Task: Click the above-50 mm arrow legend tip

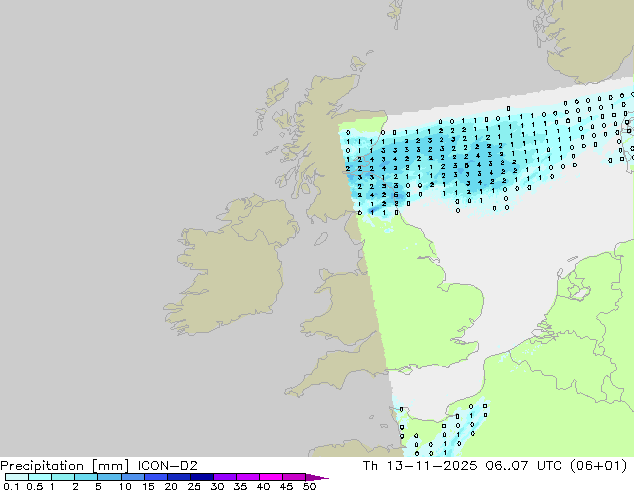Action: [x=317, y=477]
